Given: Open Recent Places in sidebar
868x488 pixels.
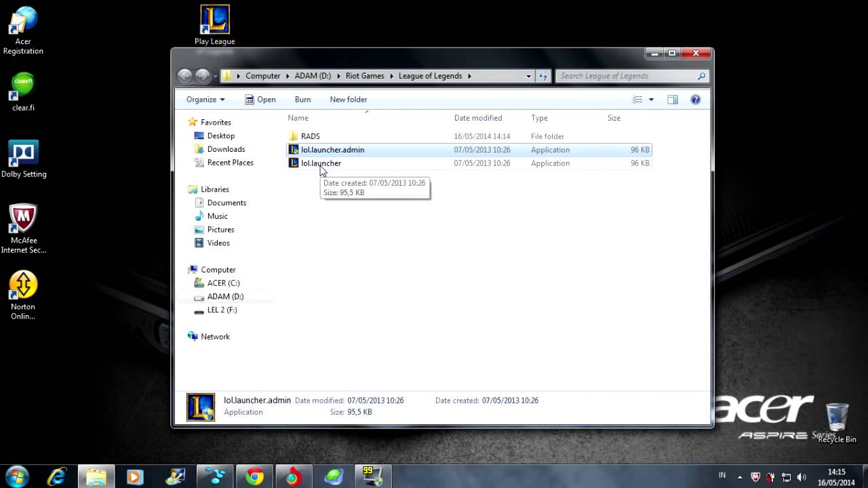Looking at the screenshot, I should pyautogui.click(x=230, y=163).
